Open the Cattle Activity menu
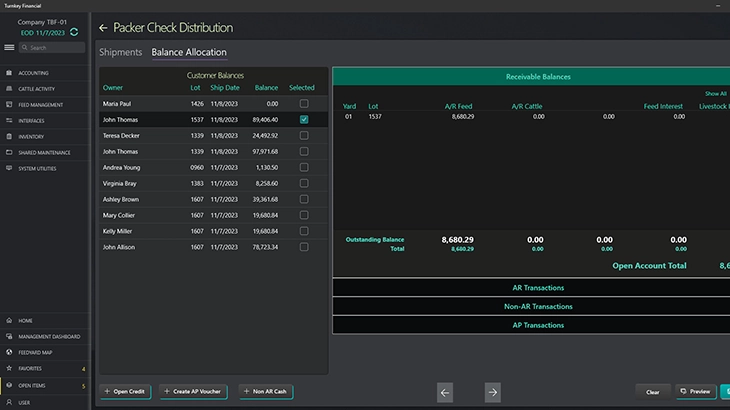This screenshot has height=410, width=730. [x=36, y=89]
